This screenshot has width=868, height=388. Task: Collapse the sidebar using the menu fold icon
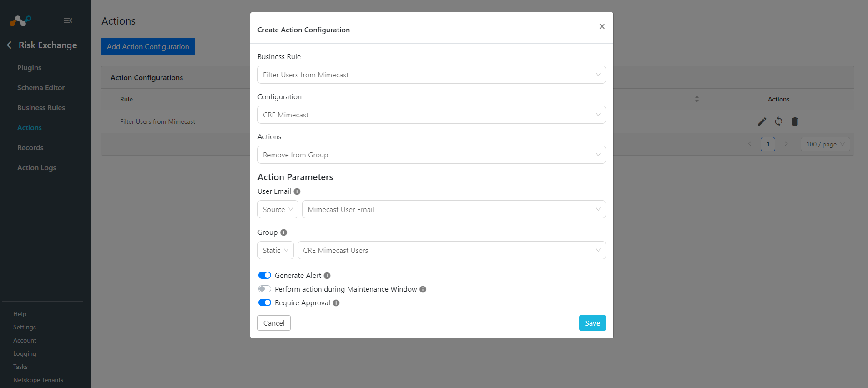[x=68, y=20]
